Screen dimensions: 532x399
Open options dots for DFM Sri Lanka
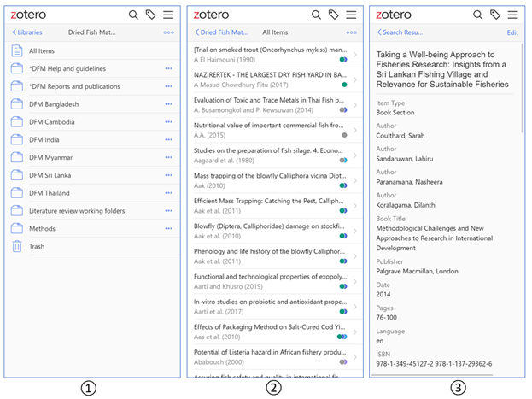point(168,175)
